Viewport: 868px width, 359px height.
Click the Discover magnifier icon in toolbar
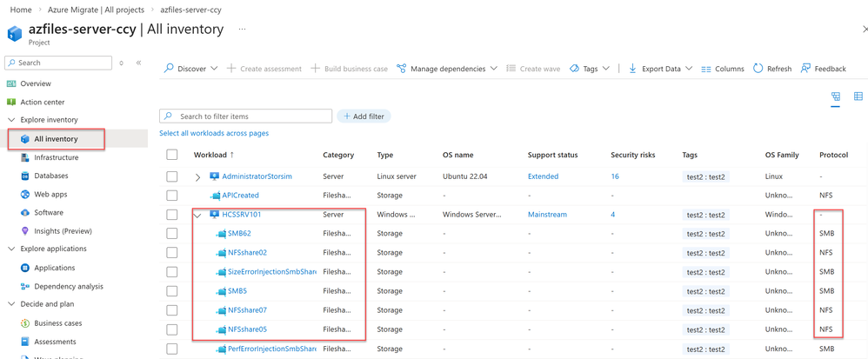pyautogui.click(x=170, y=69)
